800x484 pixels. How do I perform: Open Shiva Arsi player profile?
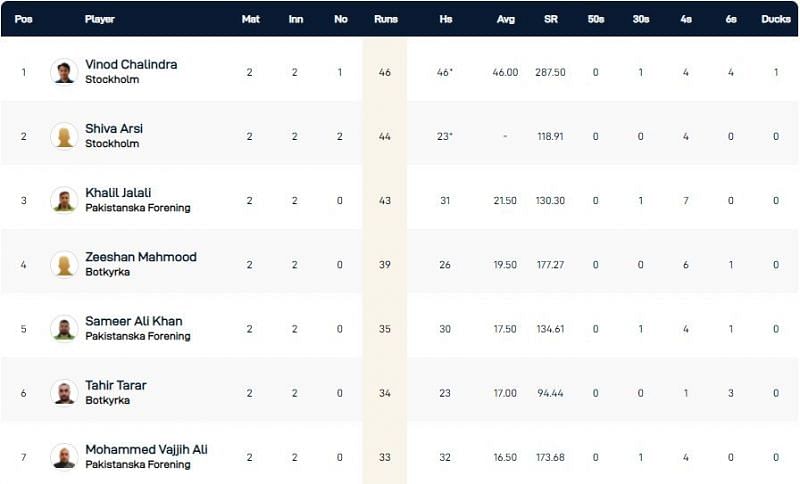(x=113, y=129)
